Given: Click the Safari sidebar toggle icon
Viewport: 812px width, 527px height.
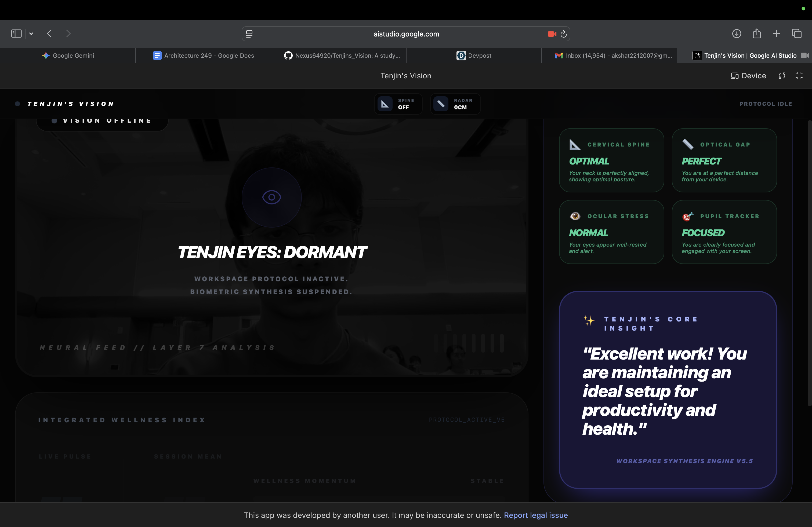Looking at the screenshot, I should click(x=16, y=33).
